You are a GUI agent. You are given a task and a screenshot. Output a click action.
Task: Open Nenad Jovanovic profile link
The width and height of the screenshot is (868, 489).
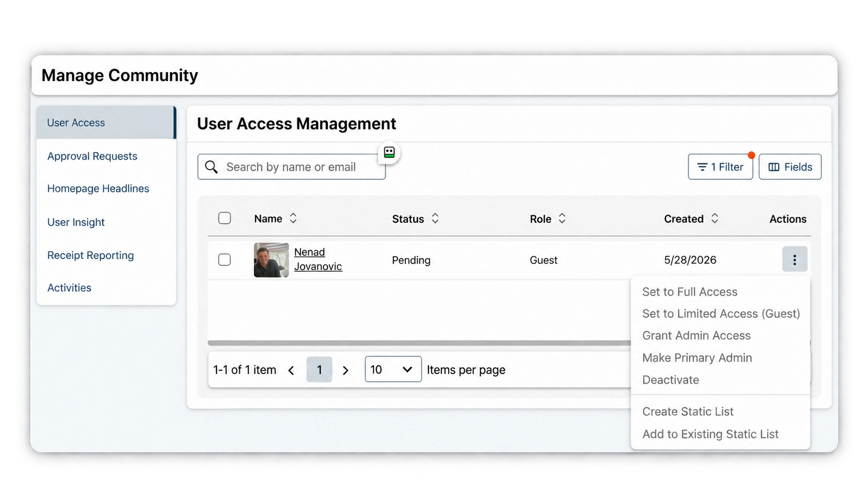click(318, 259)
